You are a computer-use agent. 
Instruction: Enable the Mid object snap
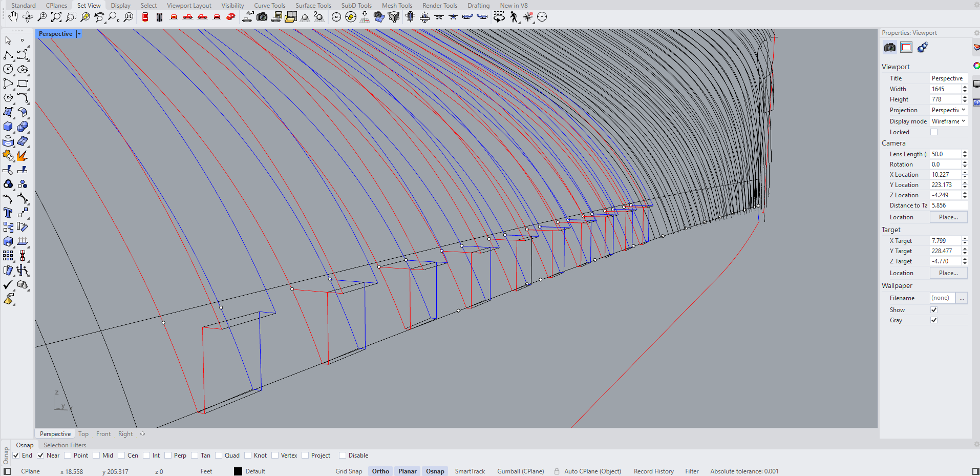[96, 456]
